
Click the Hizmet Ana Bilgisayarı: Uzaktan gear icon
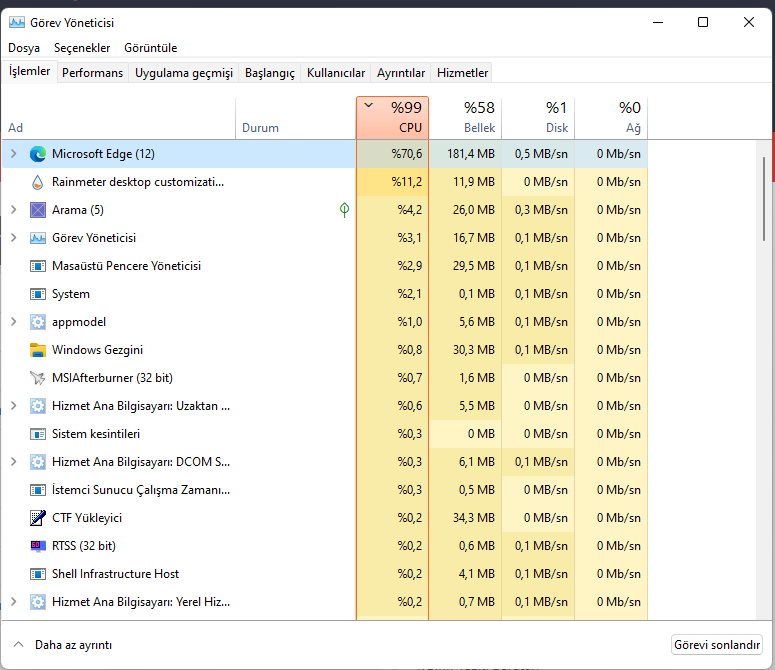pos(38,406)
